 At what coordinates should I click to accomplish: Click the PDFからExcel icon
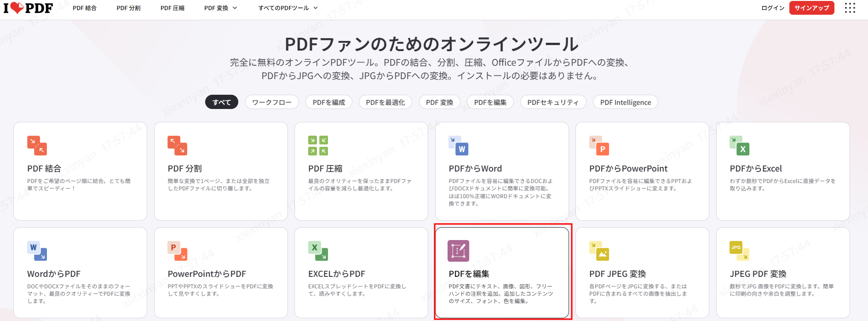(740, 145)
